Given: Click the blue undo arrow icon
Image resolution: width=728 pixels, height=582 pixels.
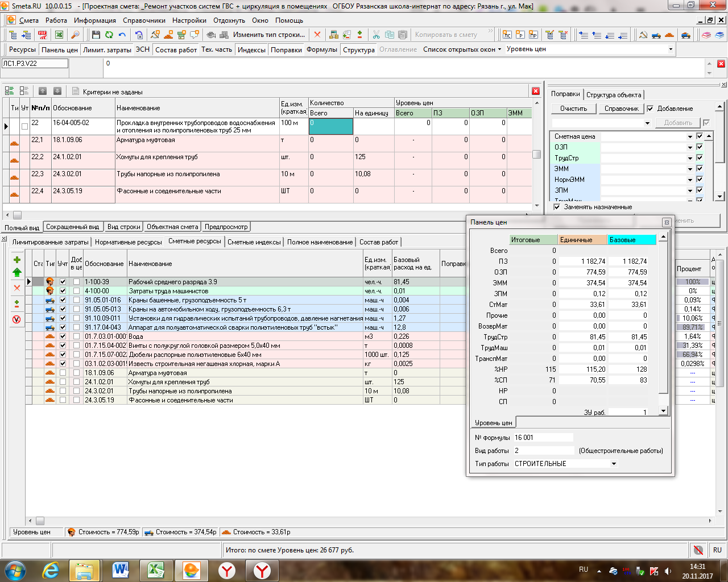Looking at the screenshot, I should tap(122, 35).
